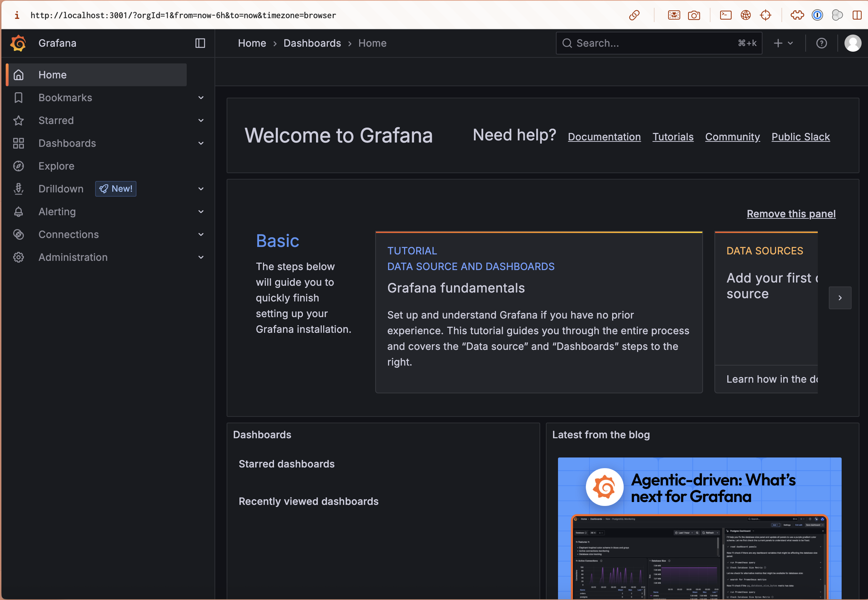
Task: Click the Explore compass icon
Action: coord(19,166)
